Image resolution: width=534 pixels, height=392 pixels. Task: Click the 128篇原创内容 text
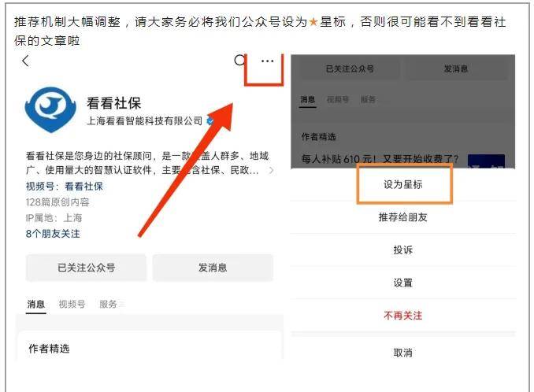pos(57,202)
